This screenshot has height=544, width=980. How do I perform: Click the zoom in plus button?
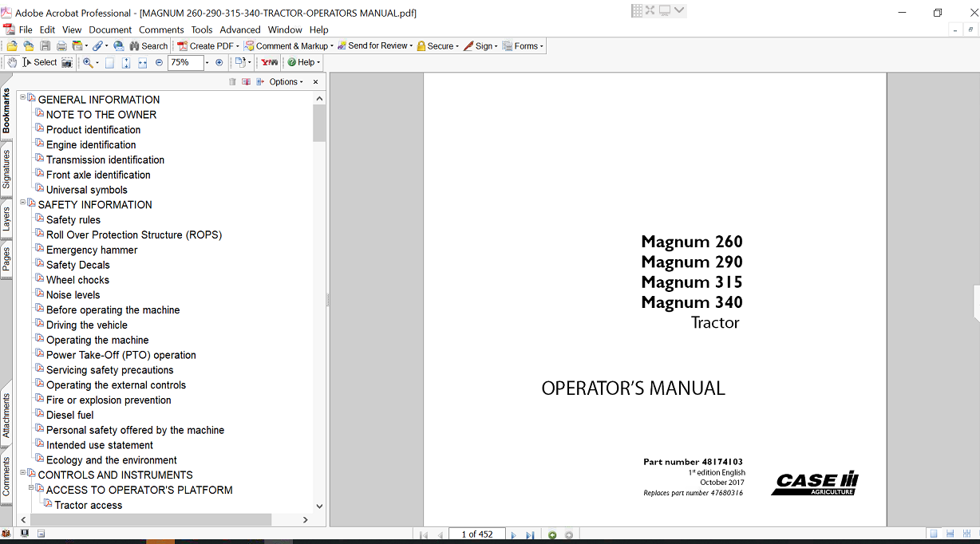(219, 62)
